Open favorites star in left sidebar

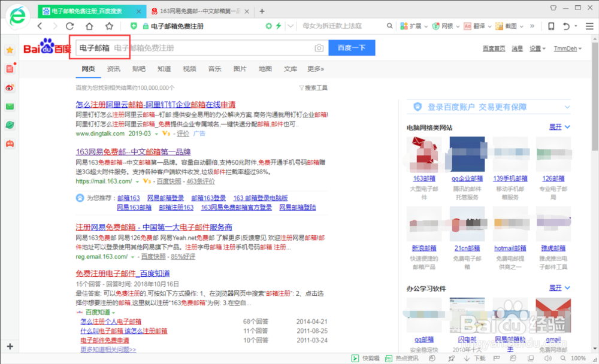pos(10,50)
